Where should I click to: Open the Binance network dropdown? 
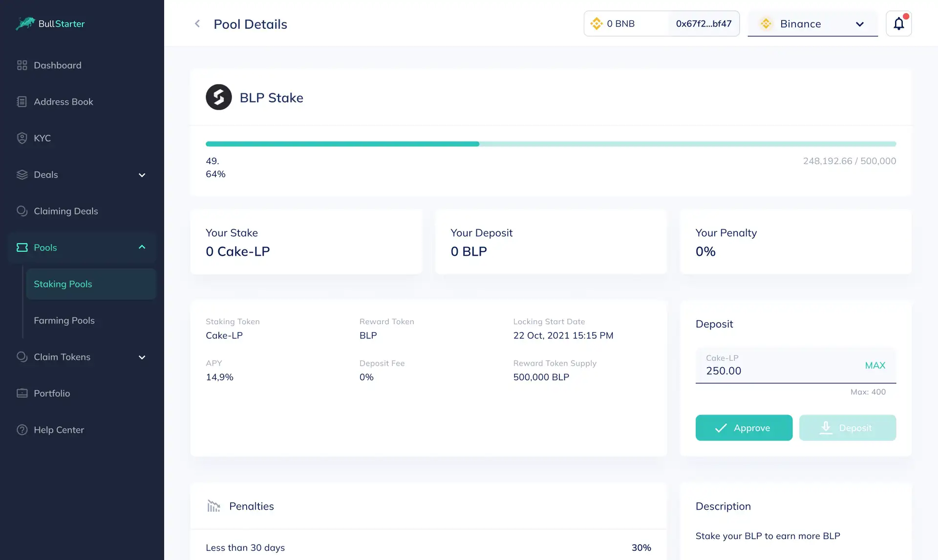point(812,24)
